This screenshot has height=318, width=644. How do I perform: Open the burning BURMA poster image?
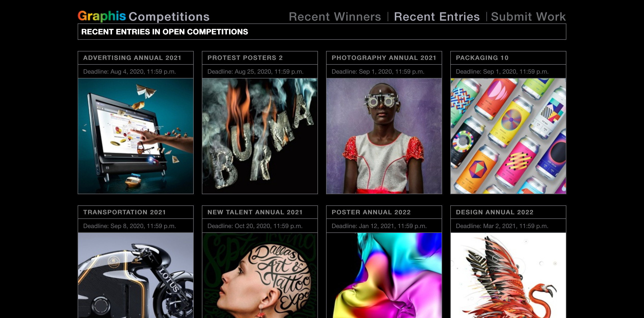coord(260,136)
